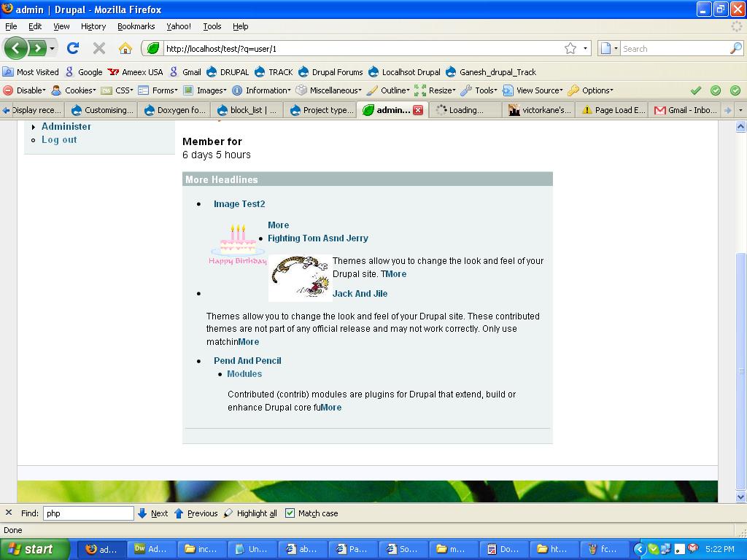Close the active admin tab
This screenshot has height=560, width=747.
(418, 110)
